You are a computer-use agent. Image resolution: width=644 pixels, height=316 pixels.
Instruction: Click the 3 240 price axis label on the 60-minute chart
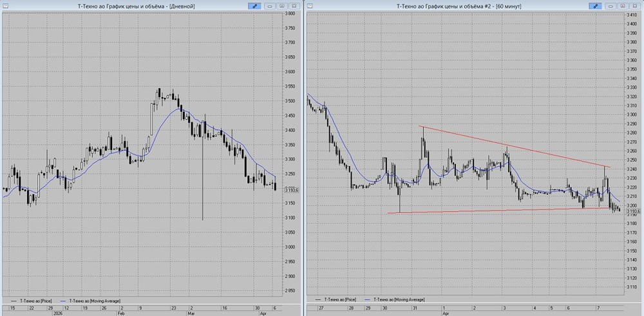click(631, 169)
